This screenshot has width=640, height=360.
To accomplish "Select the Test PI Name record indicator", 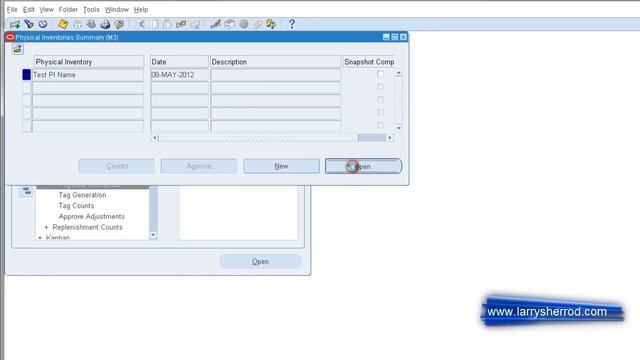I will point(27,75).
